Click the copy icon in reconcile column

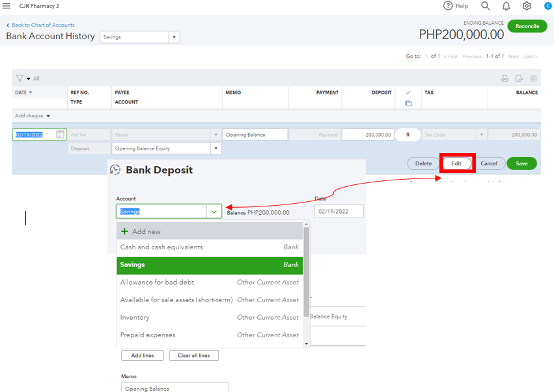point(408,104)
